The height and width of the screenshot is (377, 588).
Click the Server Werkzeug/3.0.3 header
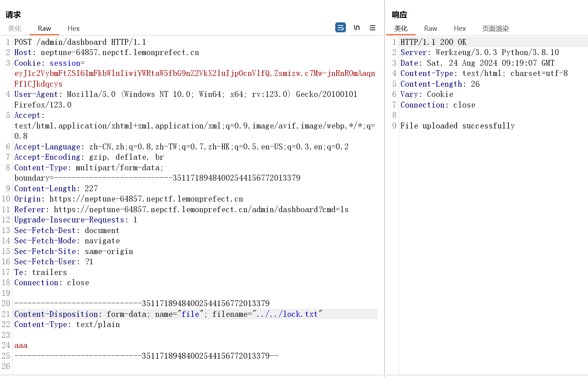point(479,52)
